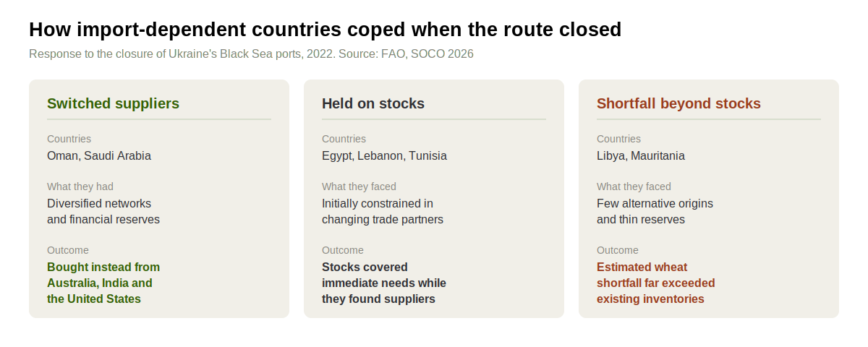Click red outcome 'Estimated wheat shortfall' text

655,283
